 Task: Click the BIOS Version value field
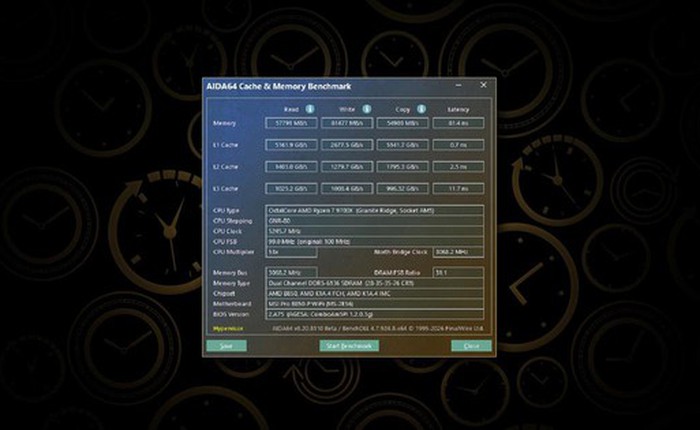pyautogui.click(x=375, y=314)
